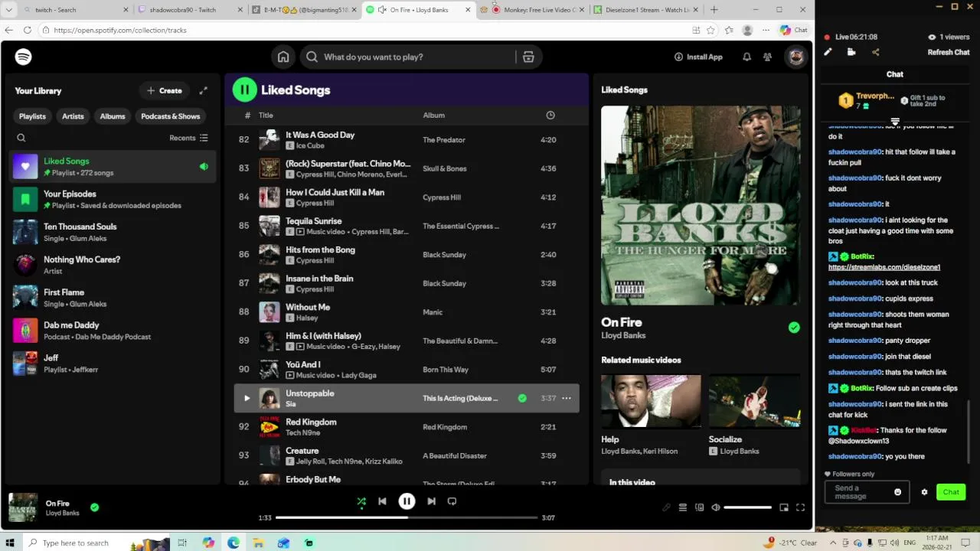Open Your Episodes in library
The width and height of the screenshot is (980, 551).
pyautogui.click(x=113, y=199)
